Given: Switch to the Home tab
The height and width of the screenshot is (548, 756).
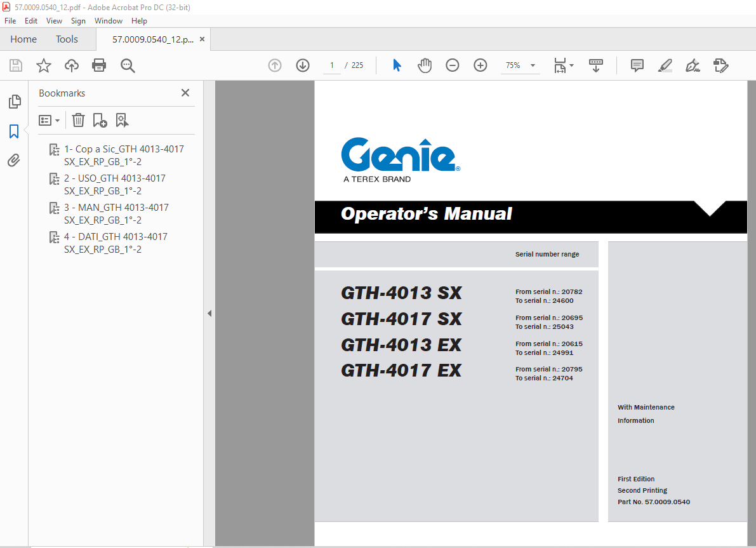Looking at the screenshot, I should (23, 39).
